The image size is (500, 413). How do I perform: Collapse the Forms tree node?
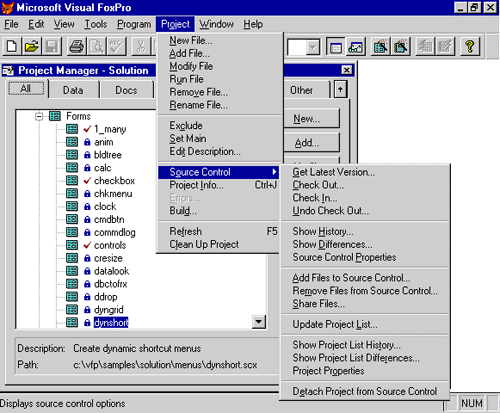point(39,116)
